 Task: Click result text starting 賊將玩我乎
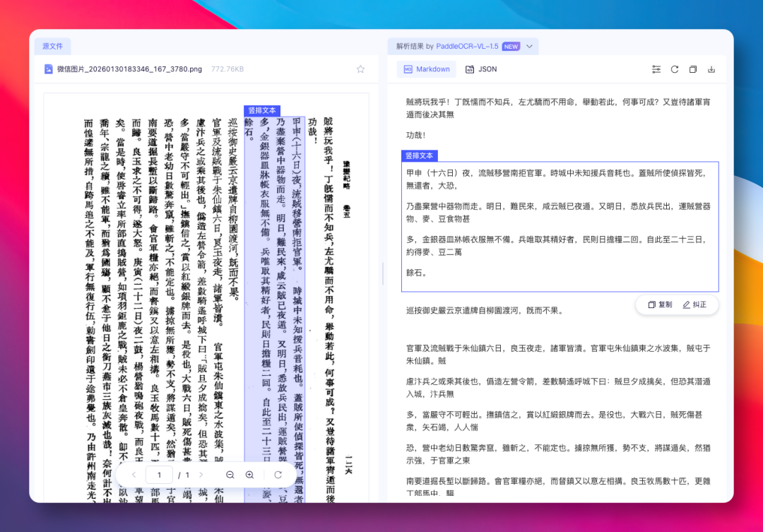click(x=558, y=108)
